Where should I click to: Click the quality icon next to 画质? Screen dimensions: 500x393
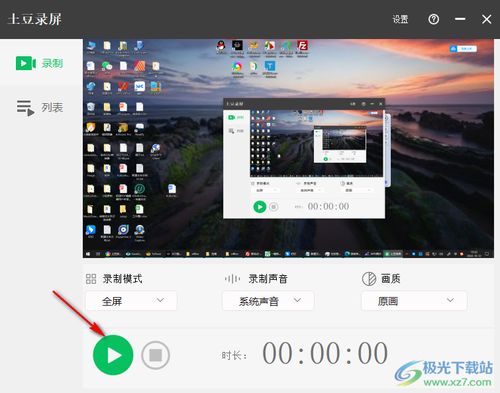369,279
